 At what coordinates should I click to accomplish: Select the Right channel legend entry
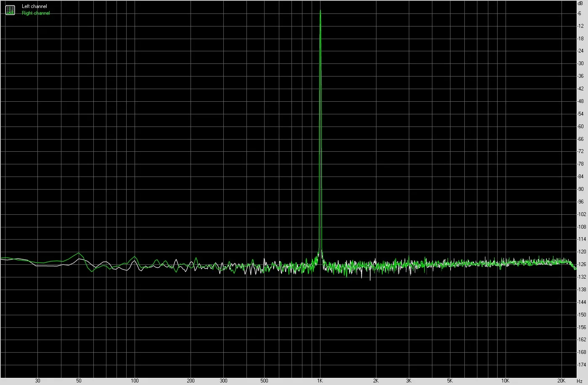pos(36,13)
